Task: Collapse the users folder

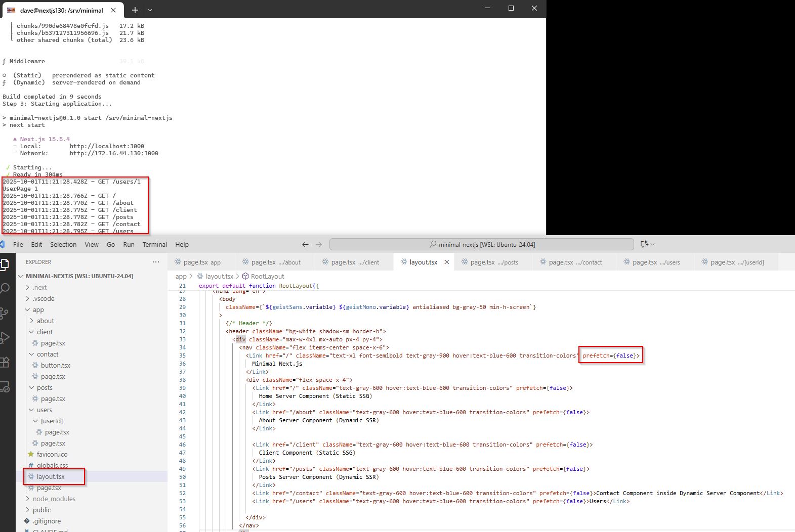Action: tap(44, 410)
